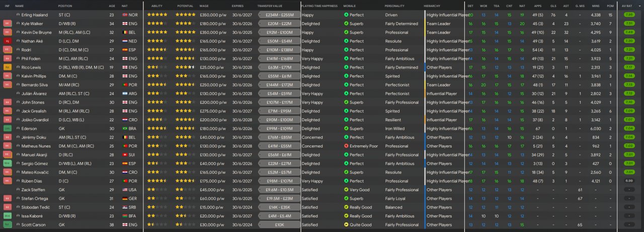Sort by the AV RAT column header
Image resolution: width=644 pixels, height=232 pixels.
tap(627, 6)
